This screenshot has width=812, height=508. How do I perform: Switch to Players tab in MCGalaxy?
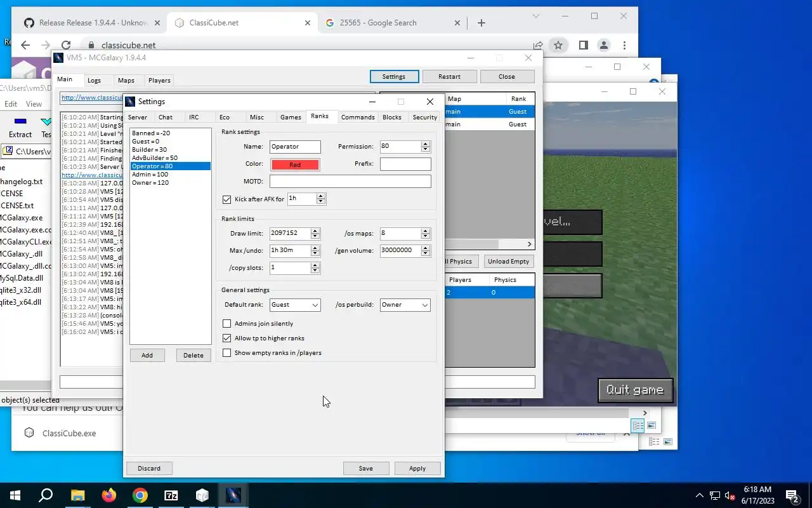pyautogui.click(x=159, y=81)
